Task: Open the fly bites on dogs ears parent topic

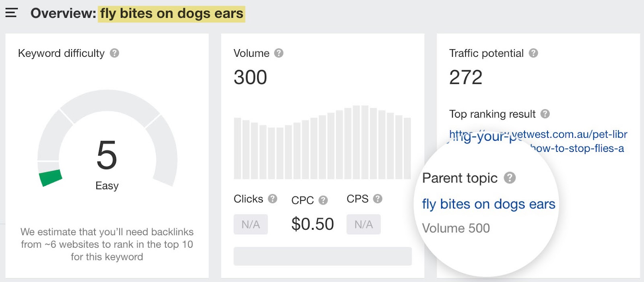Action: coord(488,204)
